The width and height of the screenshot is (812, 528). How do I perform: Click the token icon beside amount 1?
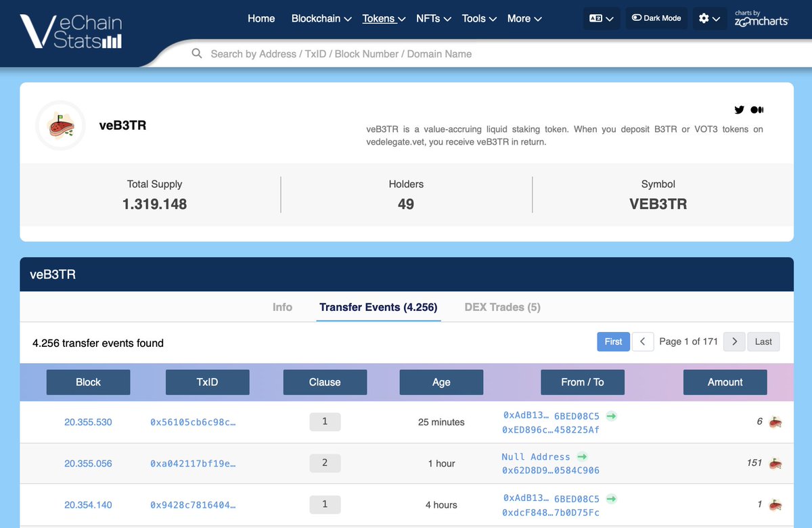pyautogui.click(x=775, y=505)
